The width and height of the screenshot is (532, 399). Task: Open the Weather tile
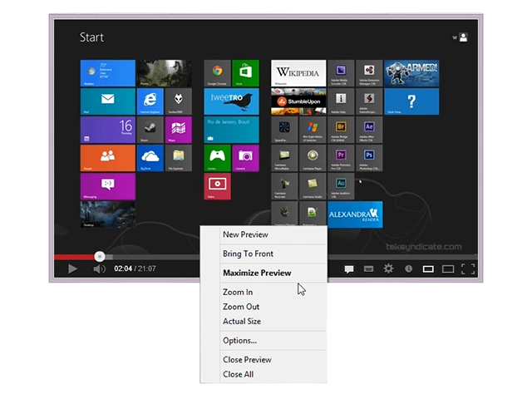pos(107,73)
